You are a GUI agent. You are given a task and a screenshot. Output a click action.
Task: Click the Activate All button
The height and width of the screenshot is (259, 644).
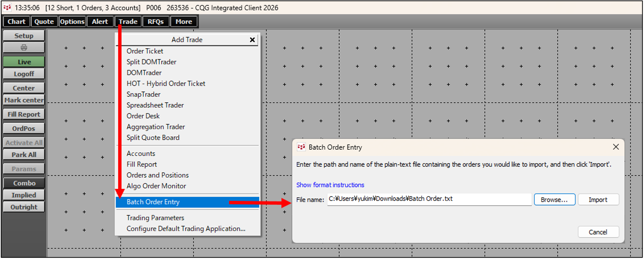point(24,143)
